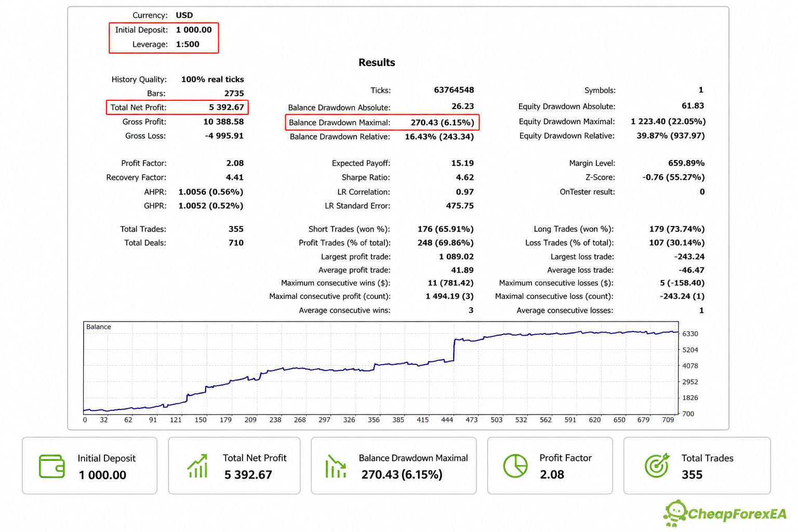Click the 709 label on the chart's horizontal axis

point(668,420)
